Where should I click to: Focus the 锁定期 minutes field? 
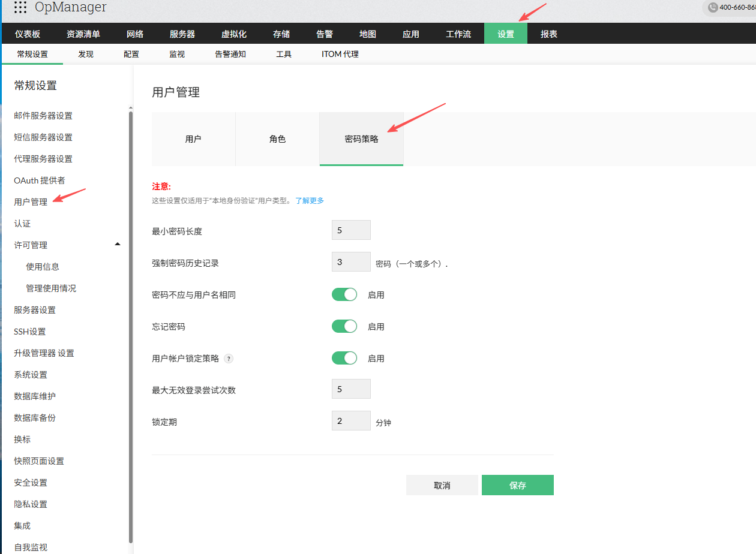click(351, 421)
